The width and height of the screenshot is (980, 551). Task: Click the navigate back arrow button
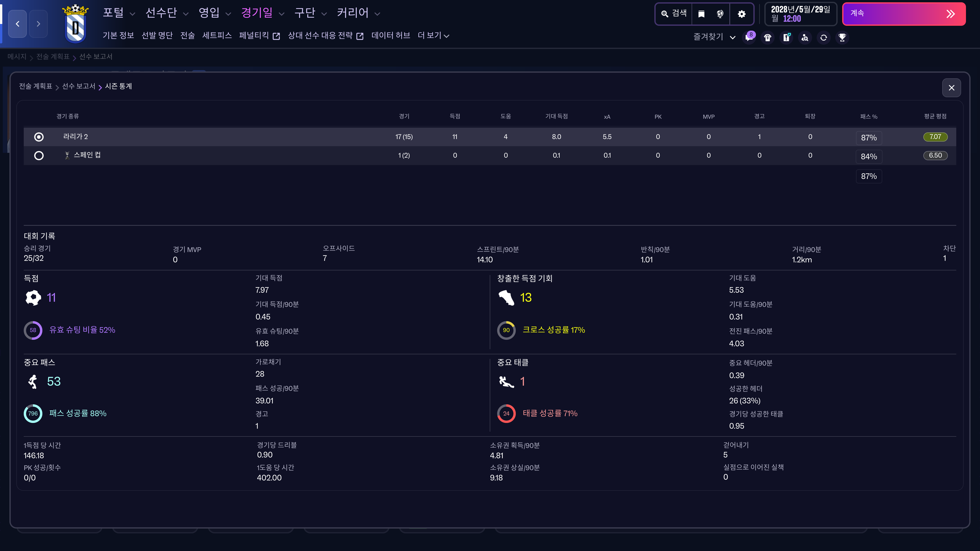click(18, 23)
